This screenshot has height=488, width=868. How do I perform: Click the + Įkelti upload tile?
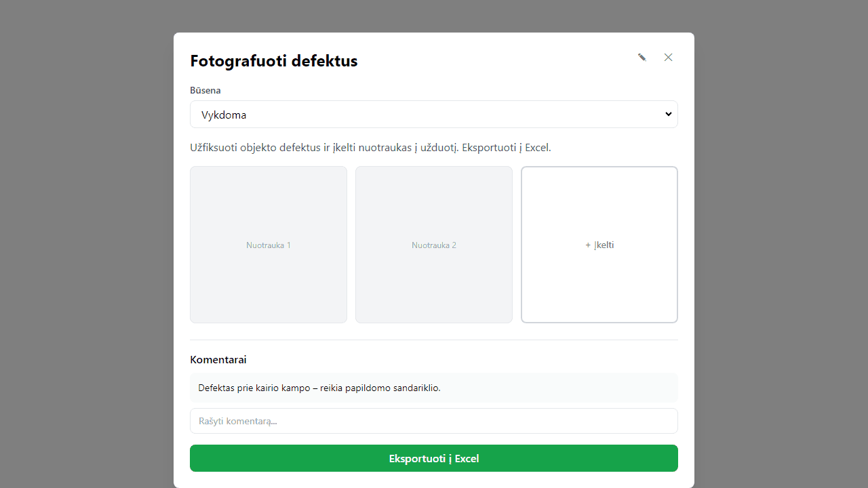(599, 245)
